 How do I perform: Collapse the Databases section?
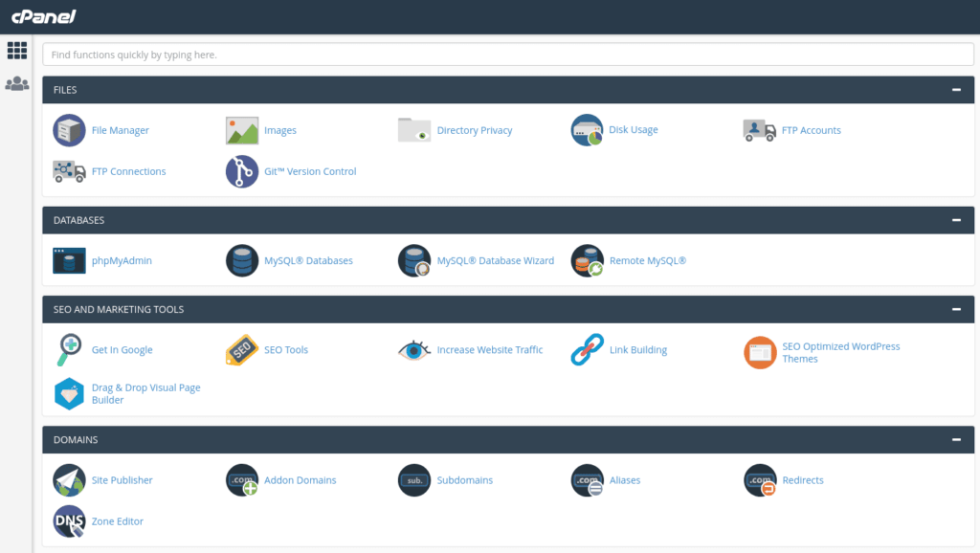pyautogui.click(x=956, y=220)
